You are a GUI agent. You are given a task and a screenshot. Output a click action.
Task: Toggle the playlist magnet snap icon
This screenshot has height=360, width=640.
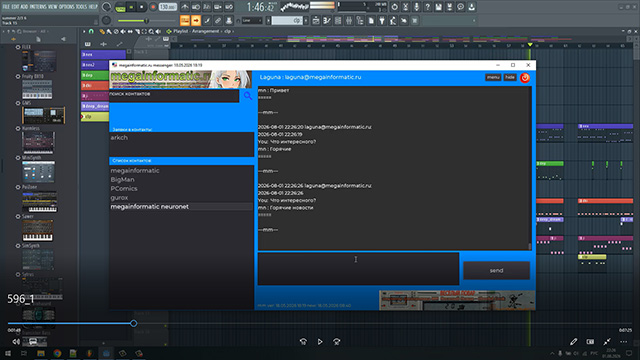[x=91, y=31]
